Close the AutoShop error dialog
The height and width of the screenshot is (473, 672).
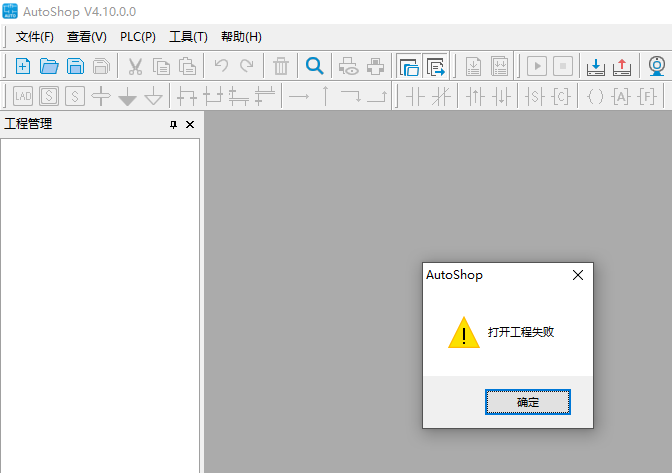tap(577, 275)
